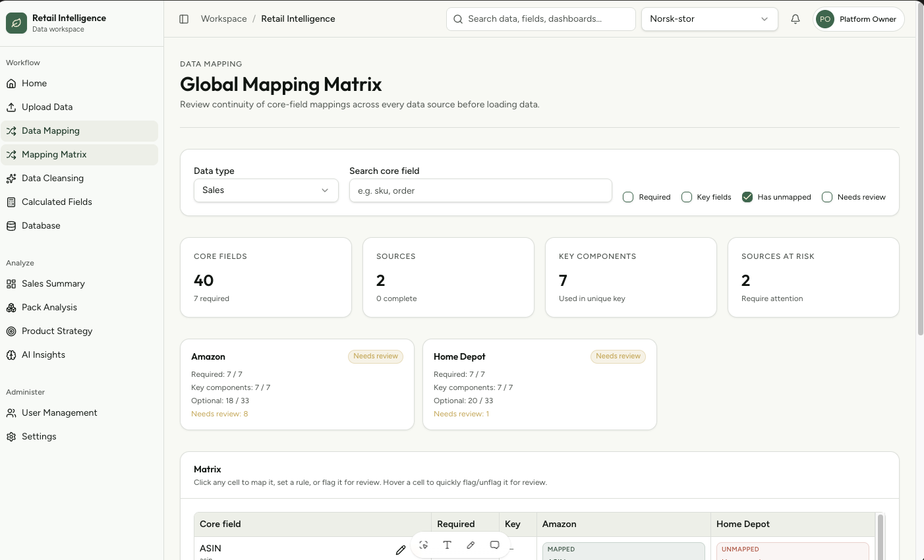
Task: Open Data Mapping page
Action: point(79,131)
